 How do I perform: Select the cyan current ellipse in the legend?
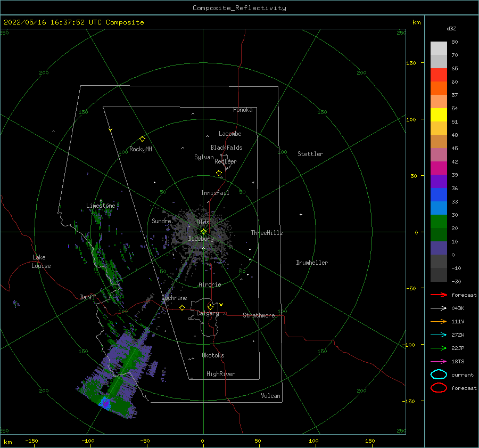pyautogui.click(x=439, y=374)
